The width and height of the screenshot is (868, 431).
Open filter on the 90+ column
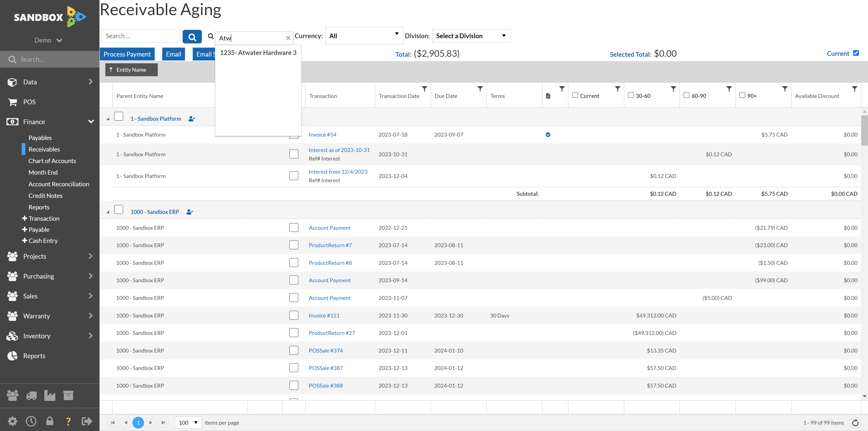(x=785, y=89)
